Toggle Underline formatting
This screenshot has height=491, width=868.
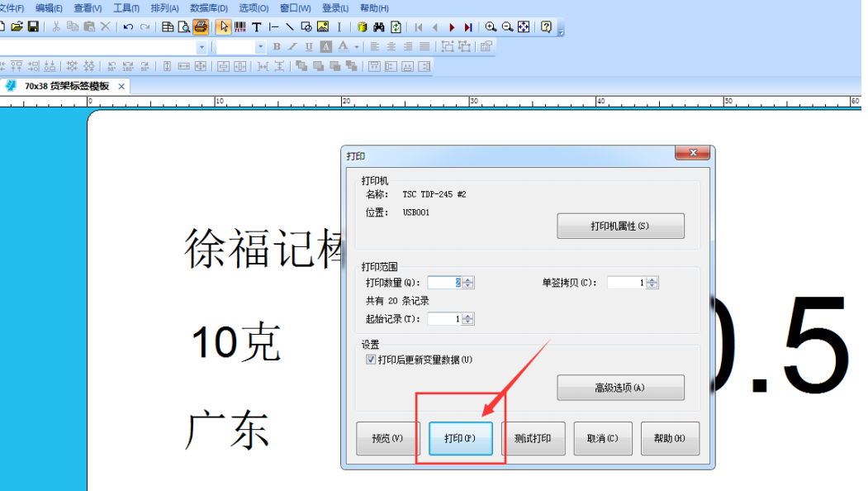tap(309, 46)
